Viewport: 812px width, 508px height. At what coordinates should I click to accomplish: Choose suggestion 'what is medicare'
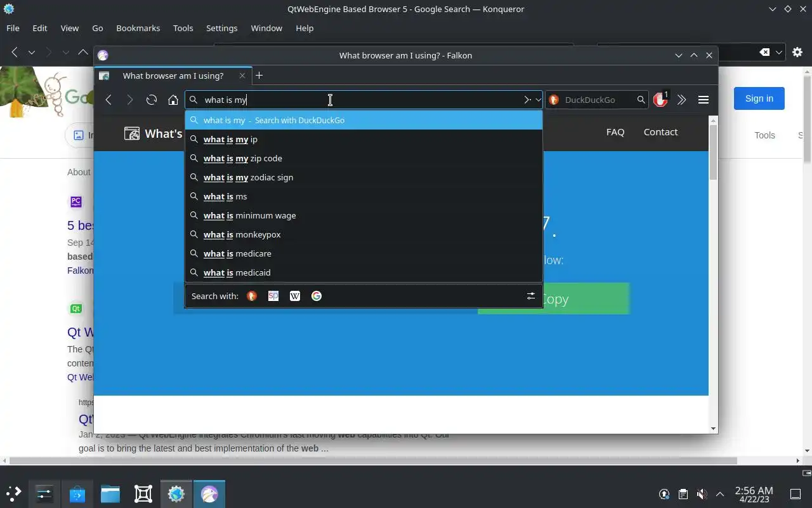363,253
